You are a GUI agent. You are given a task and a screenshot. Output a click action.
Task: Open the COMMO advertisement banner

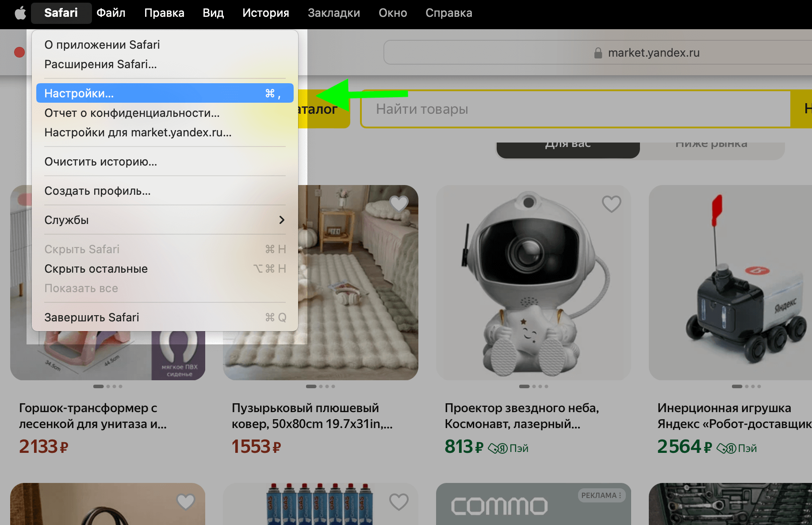click(x=533, y=504)
